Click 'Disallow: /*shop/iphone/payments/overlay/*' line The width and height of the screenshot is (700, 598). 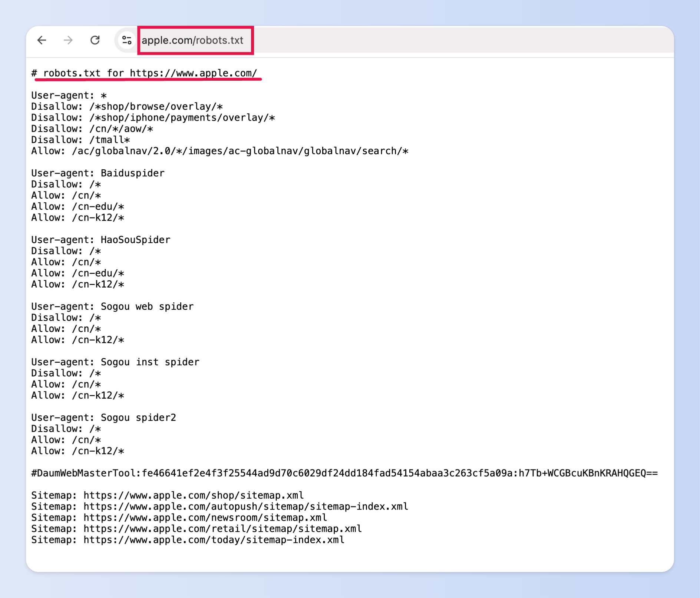coord(153,118)
